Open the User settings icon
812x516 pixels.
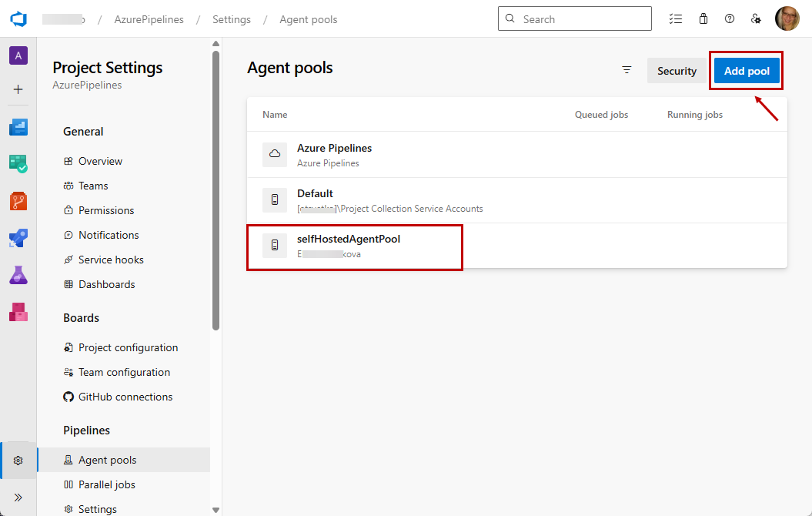[x=756, y=19]
